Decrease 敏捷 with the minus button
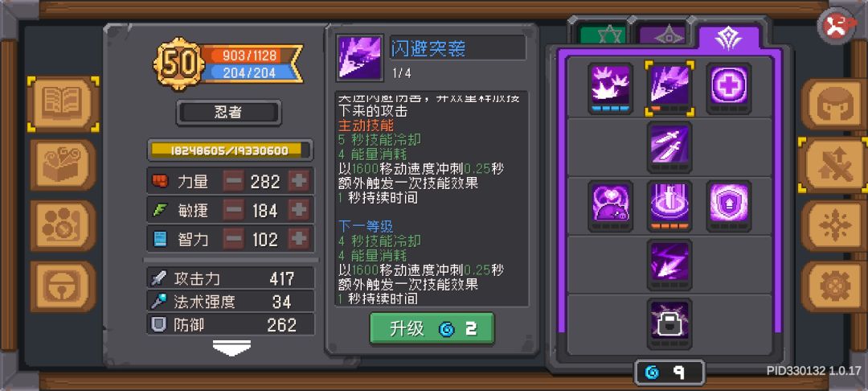Screen dimensions: 868x391 pos(234,210)
